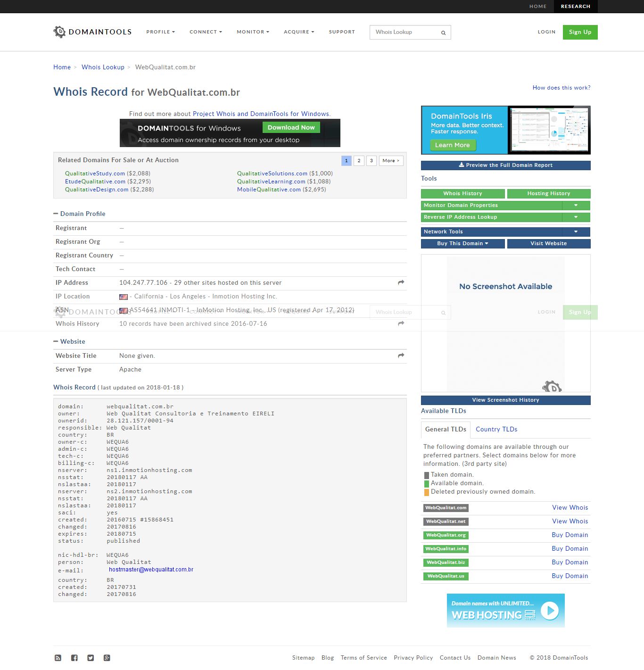
Task: Click the web hosting play button
Action: click(550, 610)
